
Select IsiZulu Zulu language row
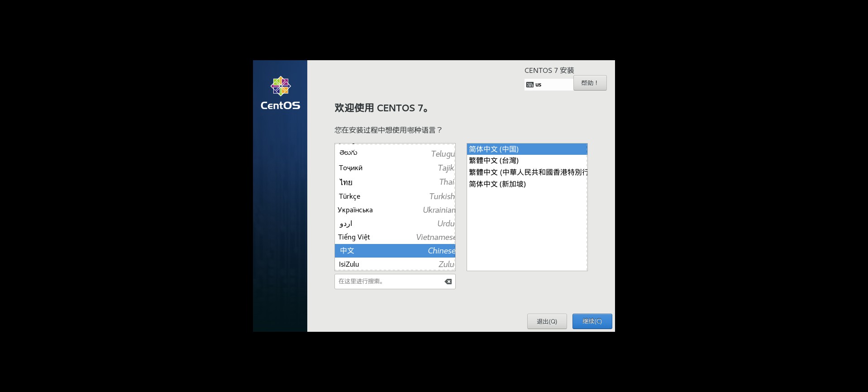pyautogui.click(x=395, y=264)
